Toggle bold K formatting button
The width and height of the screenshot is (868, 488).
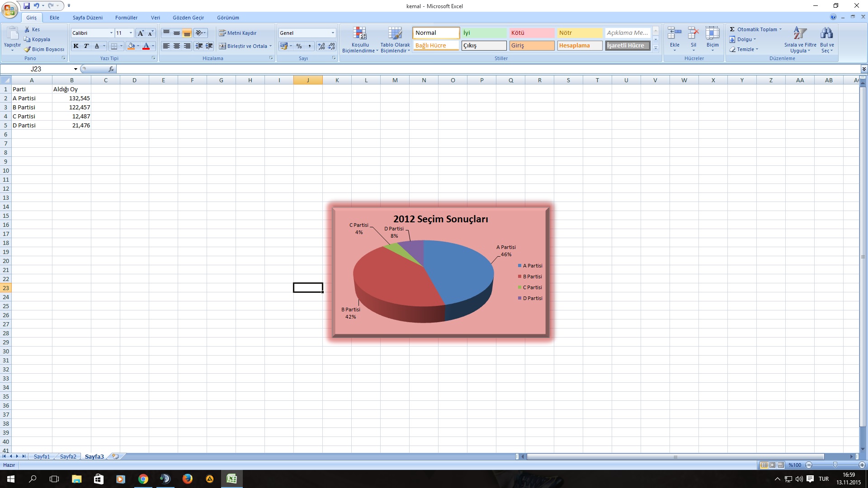(76, 46)
